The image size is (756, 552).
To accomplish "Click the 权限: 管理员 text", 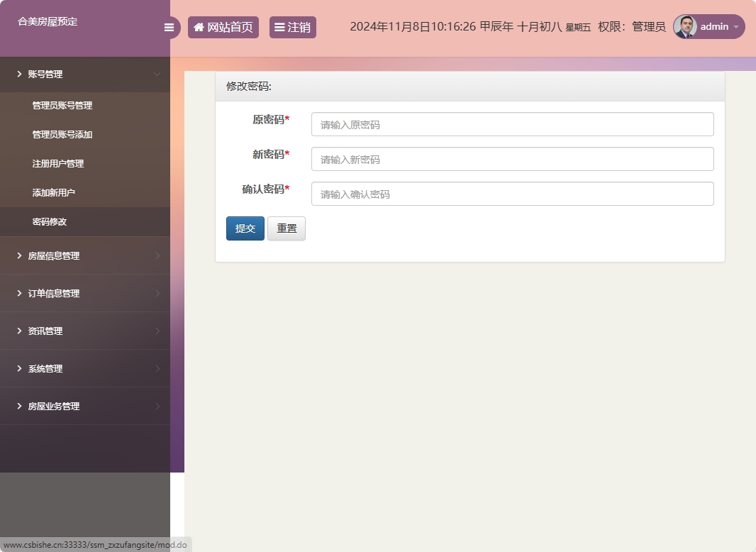I will pos(632,26).
